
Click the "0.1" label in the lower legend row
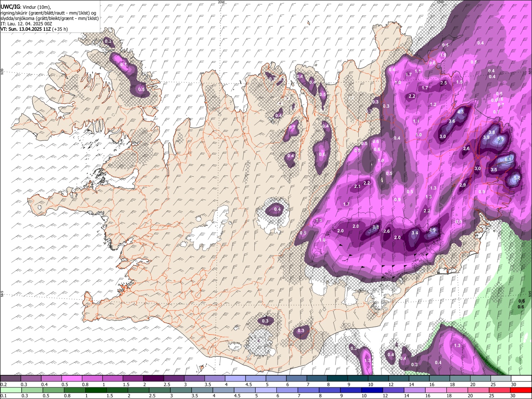point(3,396)
